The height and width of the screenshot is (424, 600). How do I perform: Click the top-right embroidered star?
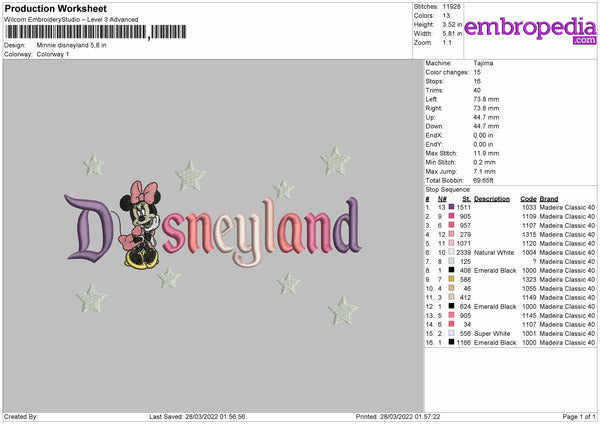(335, 161)
